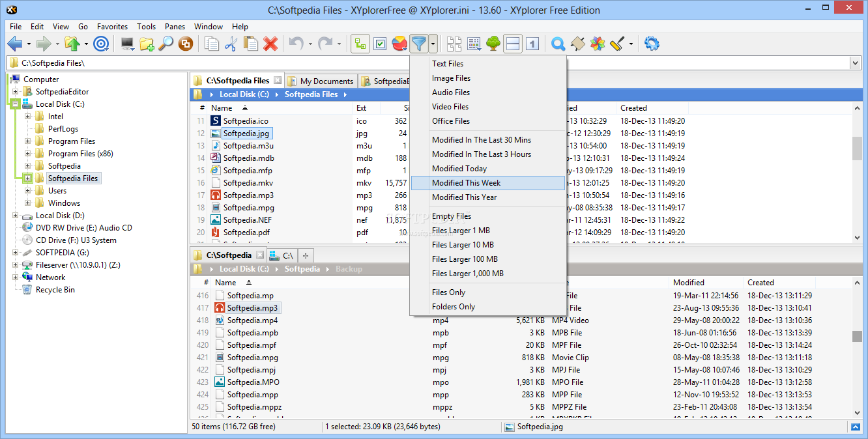
Task: Toggle line numbers column
Action: click(532, 44)
